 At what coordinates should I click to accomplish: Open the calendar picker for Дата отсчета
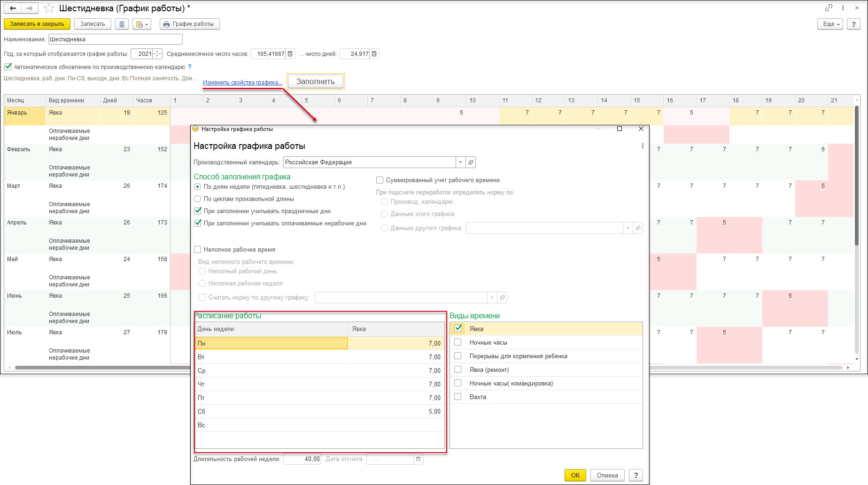coord(418,459)
